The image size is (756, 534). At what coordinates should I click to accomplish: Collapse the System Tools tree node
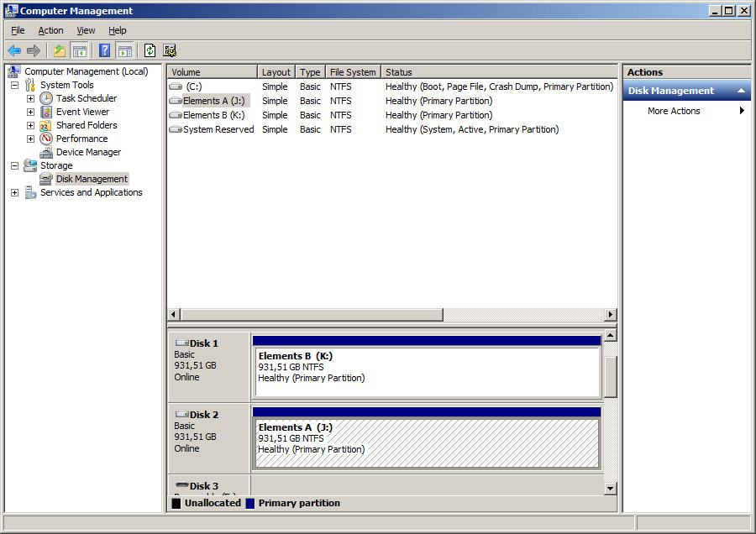(15, 86)
